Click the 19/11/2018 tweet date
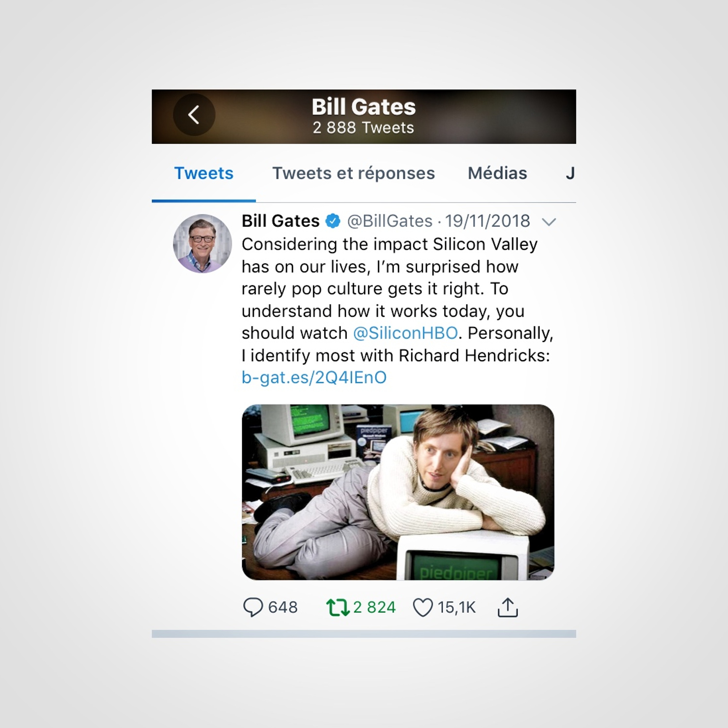The height and width of the screenshot is (728, 728). [x=488, y=221]
